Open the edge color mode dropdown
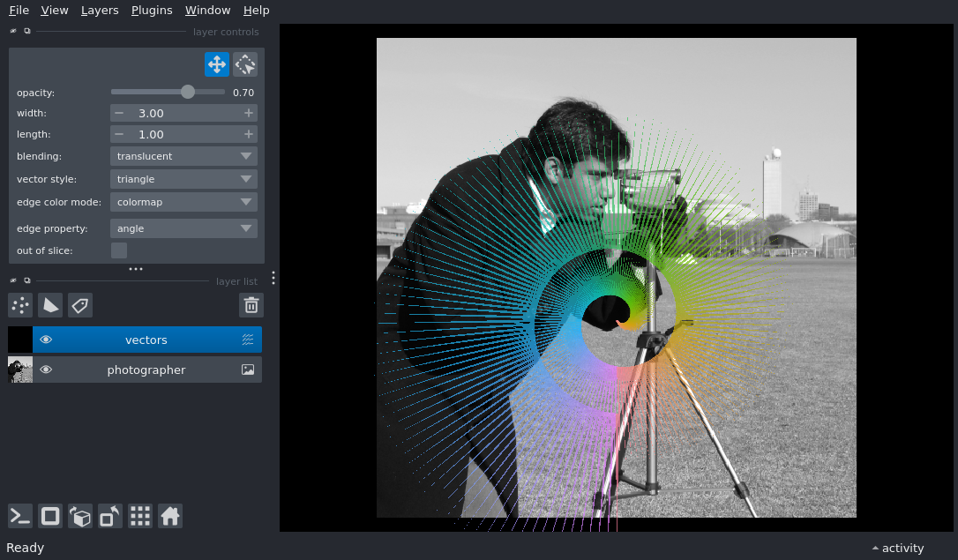The width and height of the screenshot is (958, 560). [183, 202]
